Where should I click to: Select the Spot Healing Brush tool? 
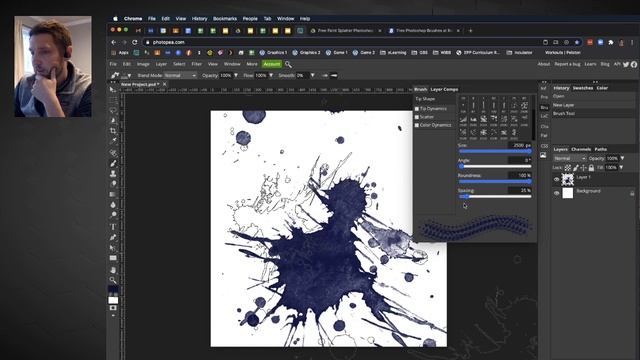point(113,153)
